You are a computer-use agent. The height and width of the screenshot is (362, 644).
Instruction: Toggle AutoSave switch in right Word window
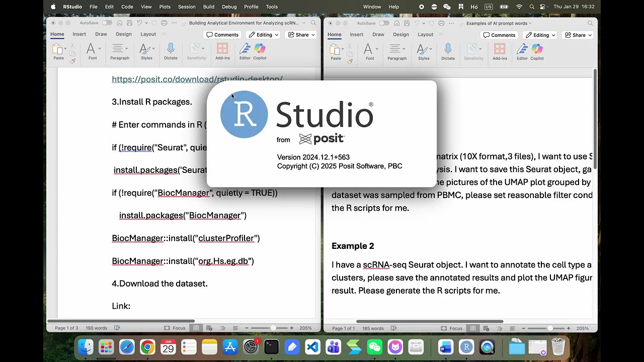coord(384,23)
